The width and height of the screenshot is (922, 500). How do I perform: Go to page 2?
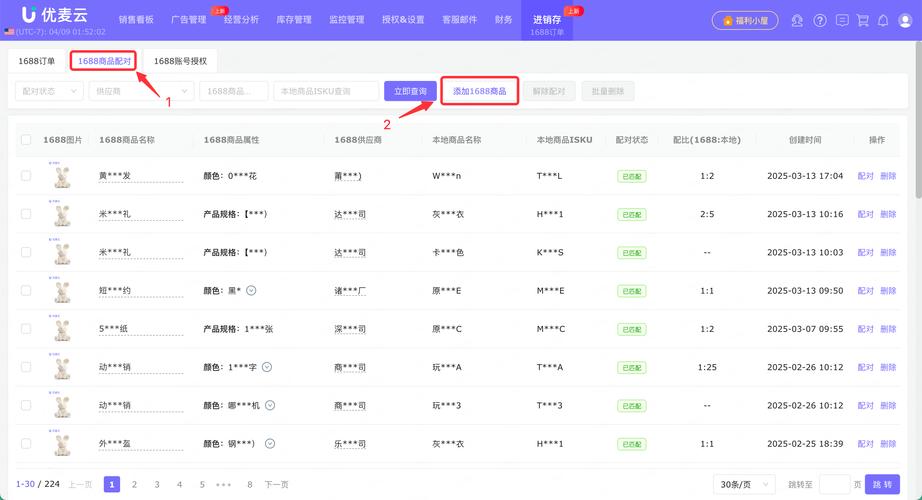pos(134,485)
